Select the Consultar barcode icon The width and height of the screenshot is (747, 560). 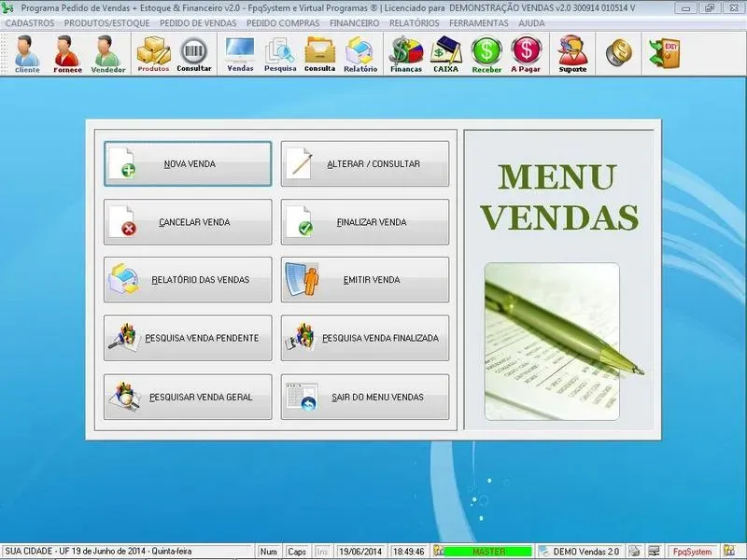point(194,54)
